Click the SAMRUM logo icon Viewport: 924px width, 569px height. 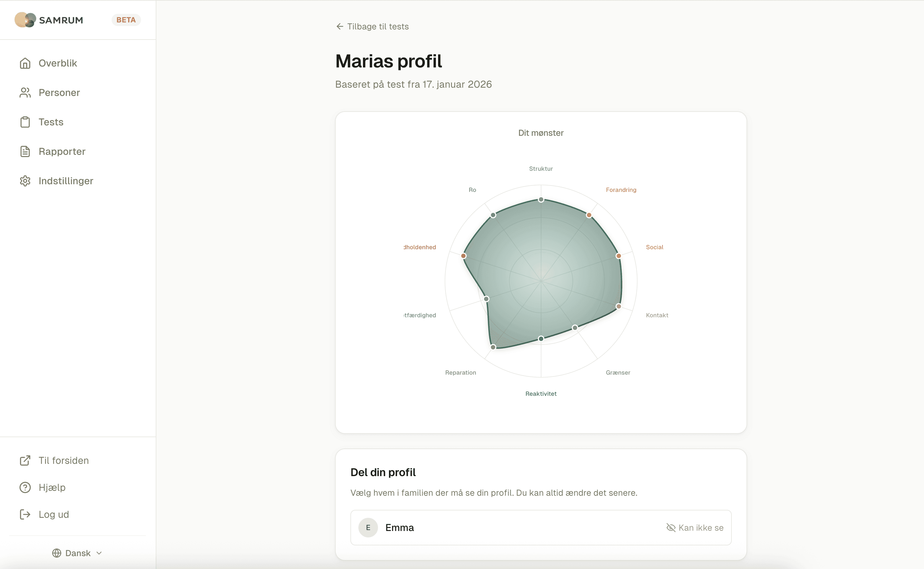point(25,20)
